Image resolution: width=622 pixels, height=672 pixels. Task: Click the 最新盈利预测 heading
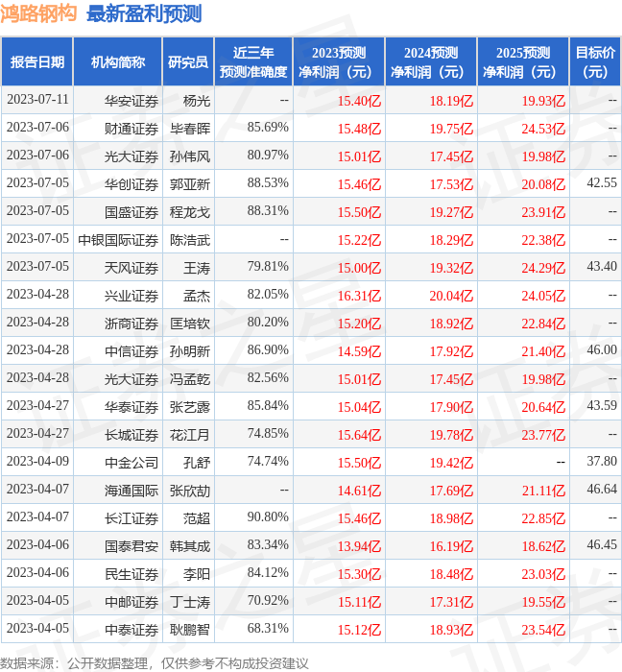point(144,13)
